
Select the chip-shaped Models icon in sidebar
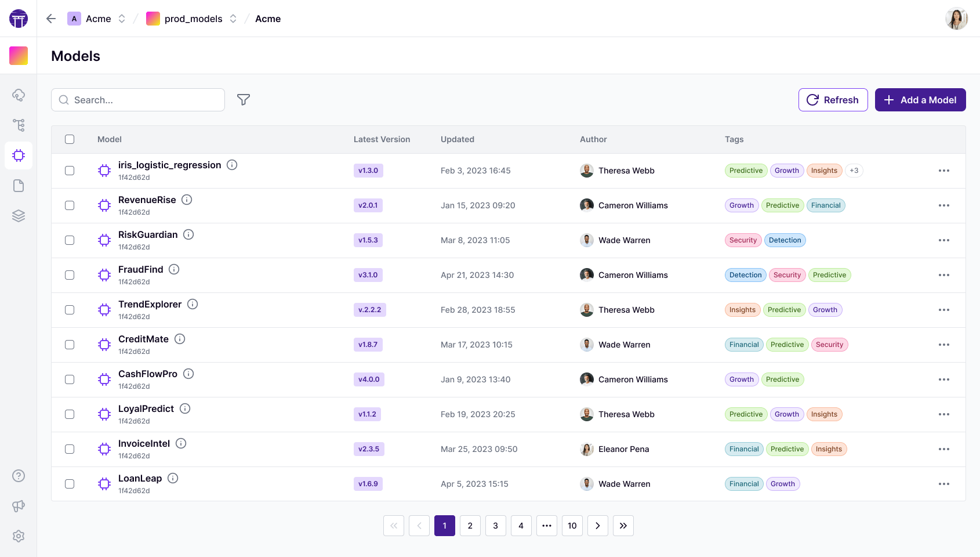click(x=18, y=155)
